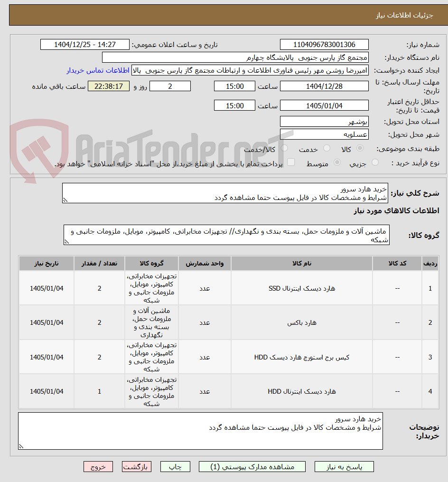Screen dimensions: 448x482
Task: Click the گروه کالا text box
Action: pos(226,235)
